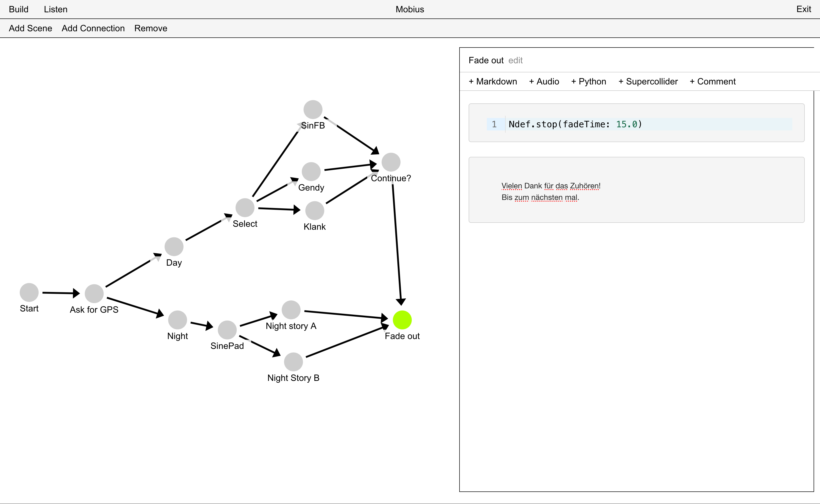Click the Add Connection menu item
The height and width of the screenshot is (504, 820).
(x=93, y=28)
